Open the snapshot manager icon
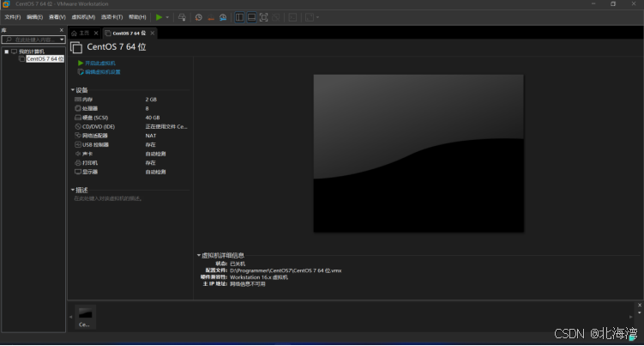This screenshot has height=346, width=644. coord(223,17)
